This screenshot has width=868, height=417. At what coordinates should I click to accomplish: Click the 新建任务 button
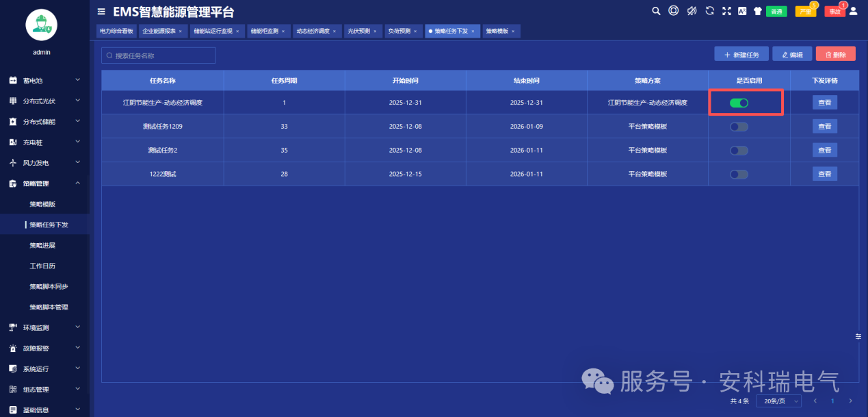coord(741,55)
